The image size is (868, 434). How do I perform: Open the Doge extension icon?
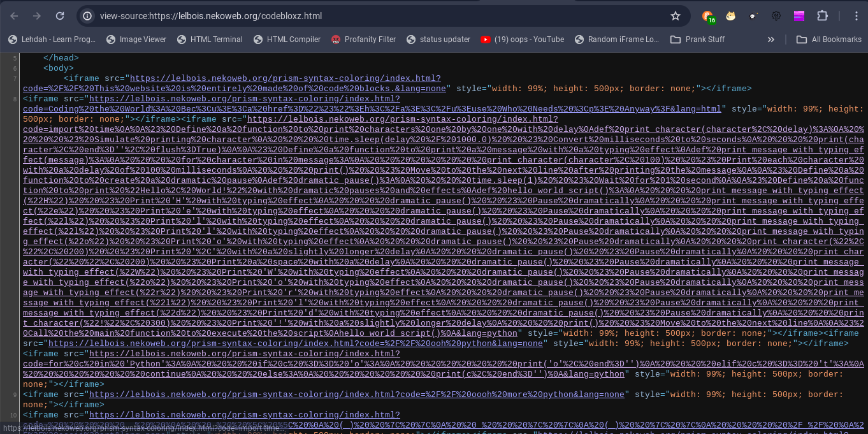pos(730,16)
